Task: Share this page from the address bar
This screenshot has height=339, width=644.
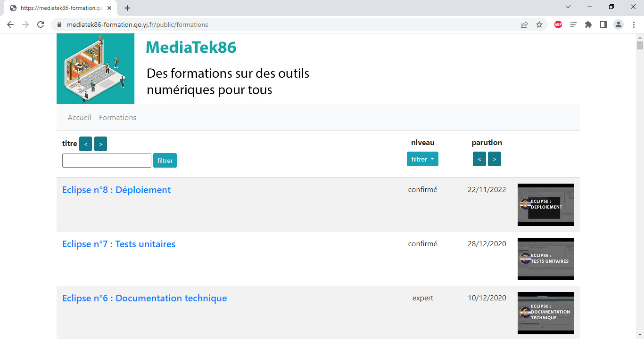Action: pyautogui.click(x=524, y=24)
